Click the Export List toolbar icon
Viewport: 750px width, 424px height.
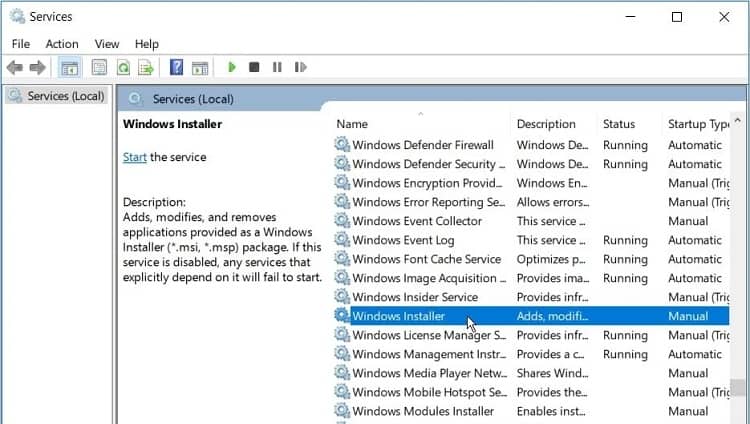146,67
